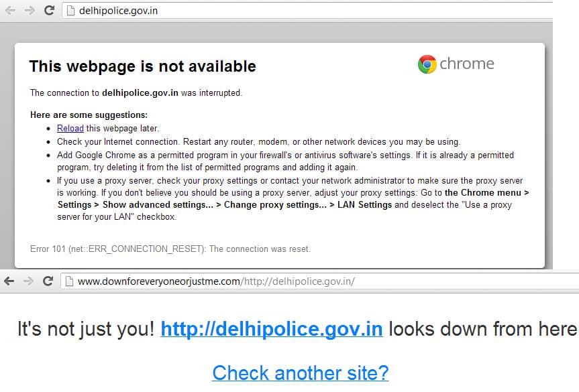Viewport: 579px width, 392px height.
Task: Click the Chrome logo on the error page
Action: tap(427, 64)
